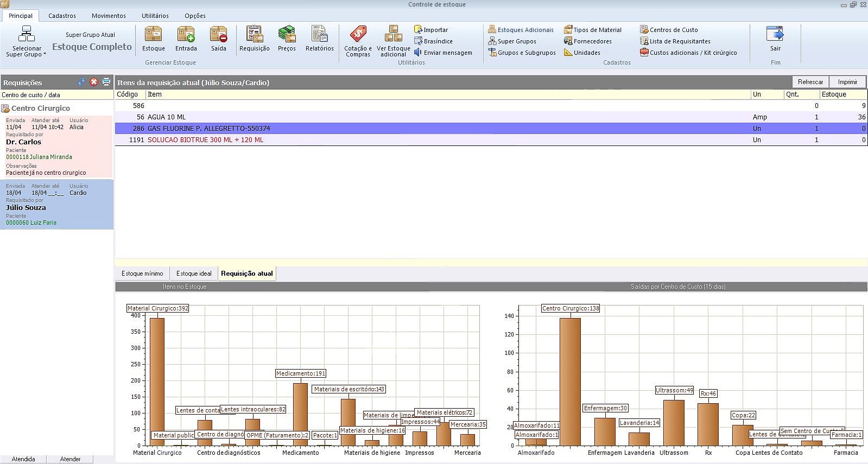
Task: Open Cotação e Compras
Action: [x=358, y=41]
